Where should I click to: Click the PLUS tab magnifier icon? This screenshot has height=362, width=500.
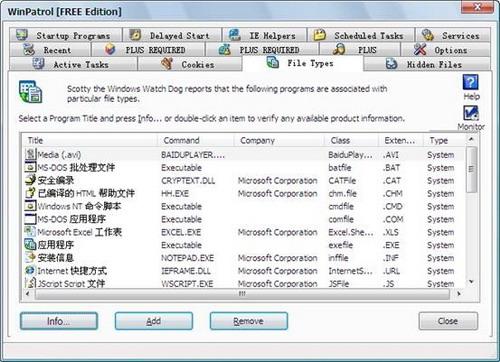339,50
